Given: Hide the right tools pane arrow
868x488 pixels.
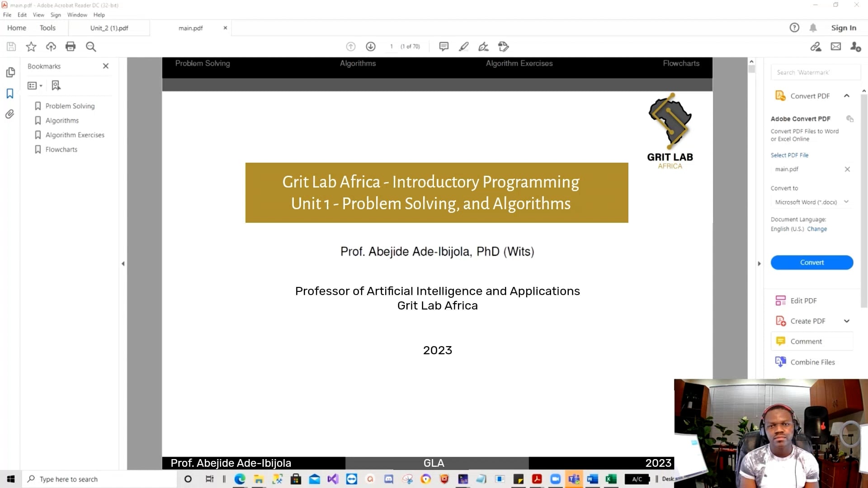Looking at the screenshot, I should pyautogui.click(x=759, y=264).
